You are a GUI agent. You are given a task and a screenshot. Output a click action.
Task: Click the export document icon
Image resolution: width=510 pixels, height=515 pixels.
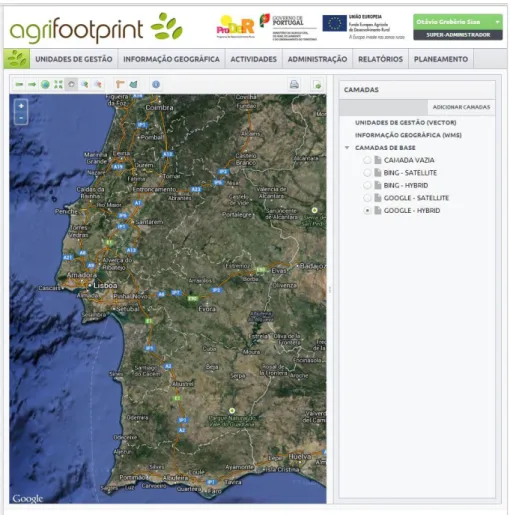pyautogui.click(x=317, y=85)
